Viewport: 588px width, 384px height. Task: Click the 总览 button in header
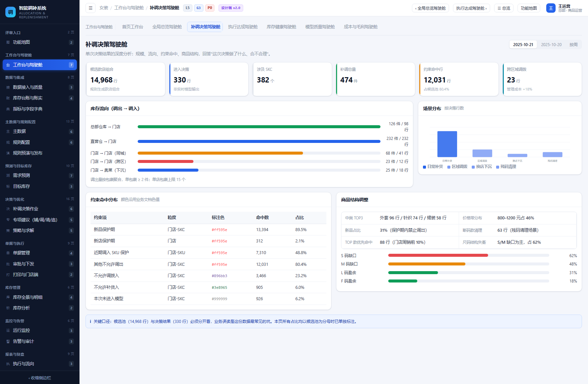[504, 8]
